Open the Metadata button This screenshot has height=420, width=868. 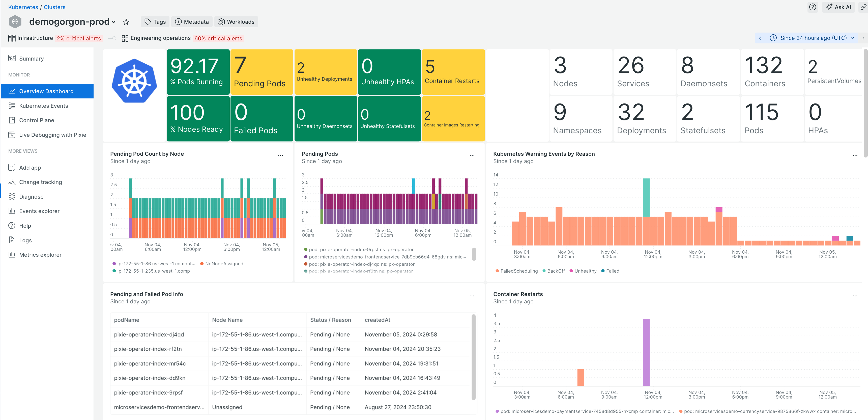coord(192,22)
